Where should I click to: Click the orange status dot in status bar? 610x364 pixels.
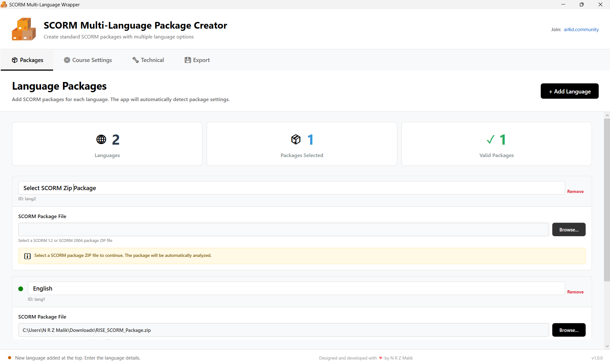(10, 358)
